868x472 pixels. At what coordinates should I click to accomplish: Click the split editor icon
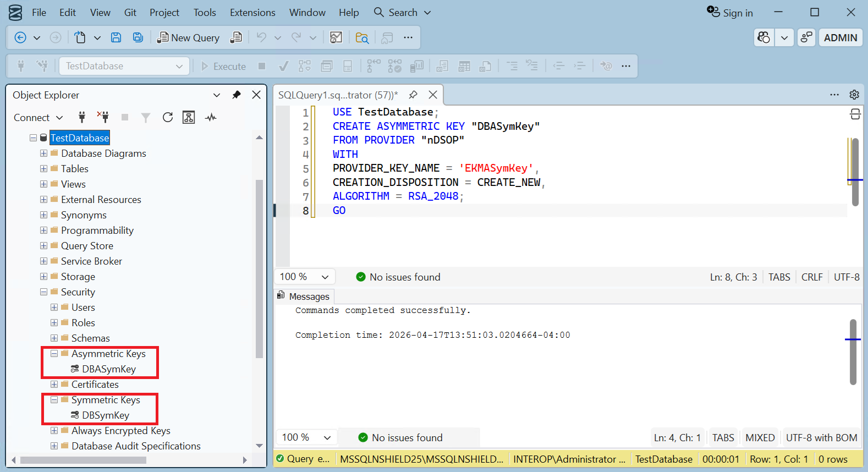tap(855, 114)
